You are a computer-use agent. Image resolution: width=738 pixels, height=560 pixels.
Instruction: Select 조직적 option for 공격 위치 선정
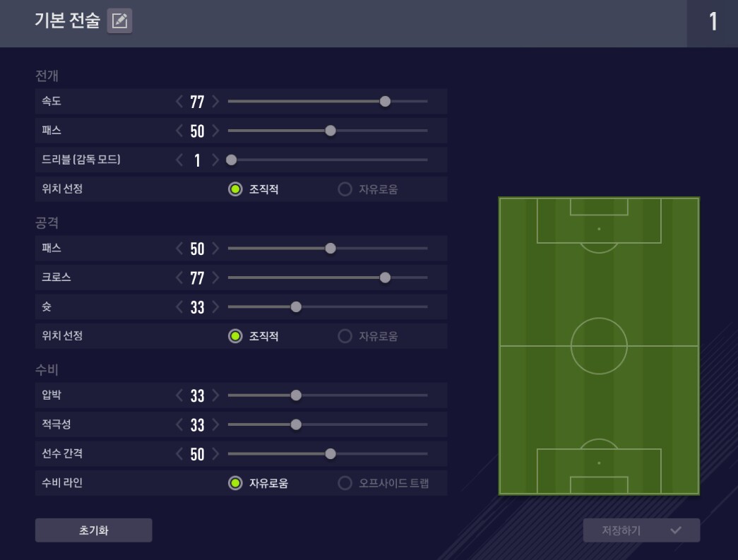point(236,336)
